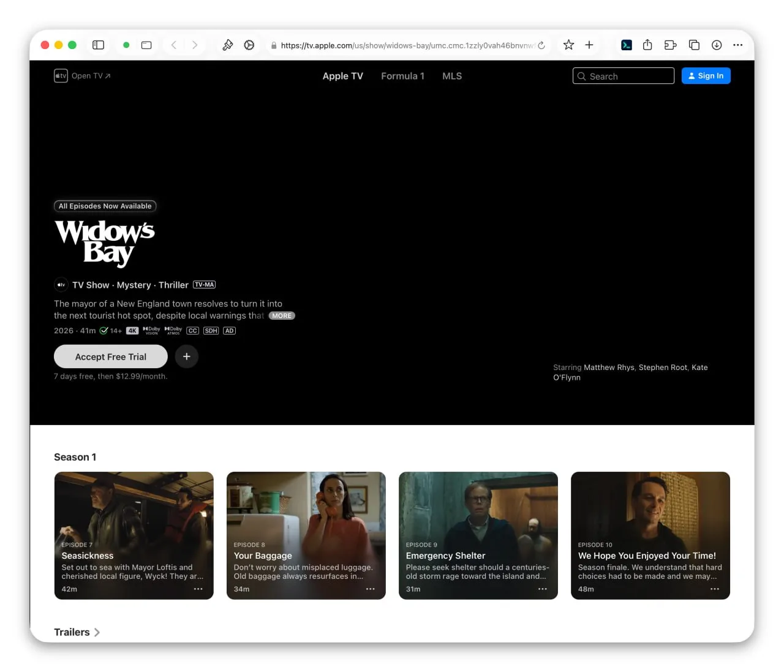Select the tv.apple.com URL address field
The image size is (784, 672).
click(x=407, y=45)
